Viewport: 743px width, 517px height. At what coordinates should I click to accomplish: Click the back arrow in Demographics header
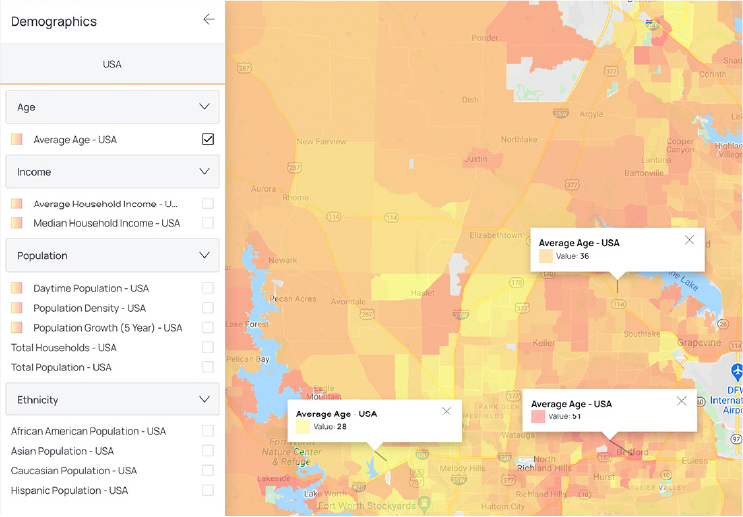208,19
